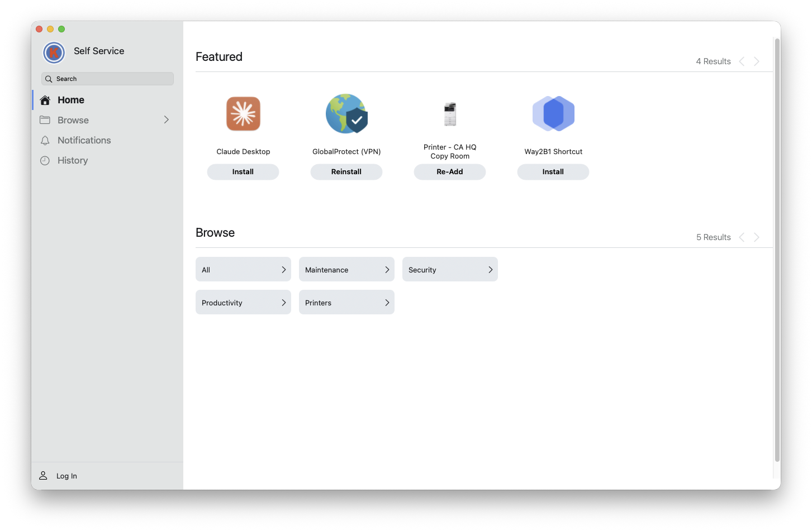Install the Way2B1 Shortcut
Screen dimensions: 812x531
(553, 172)
